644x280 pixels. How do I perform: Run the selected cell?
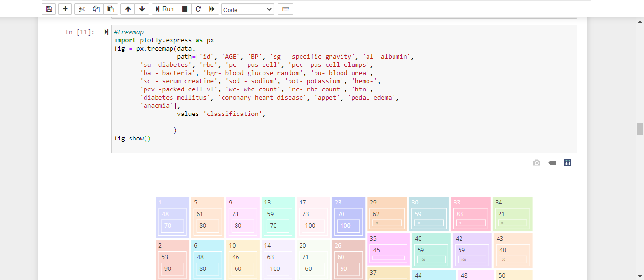point(164,9)
